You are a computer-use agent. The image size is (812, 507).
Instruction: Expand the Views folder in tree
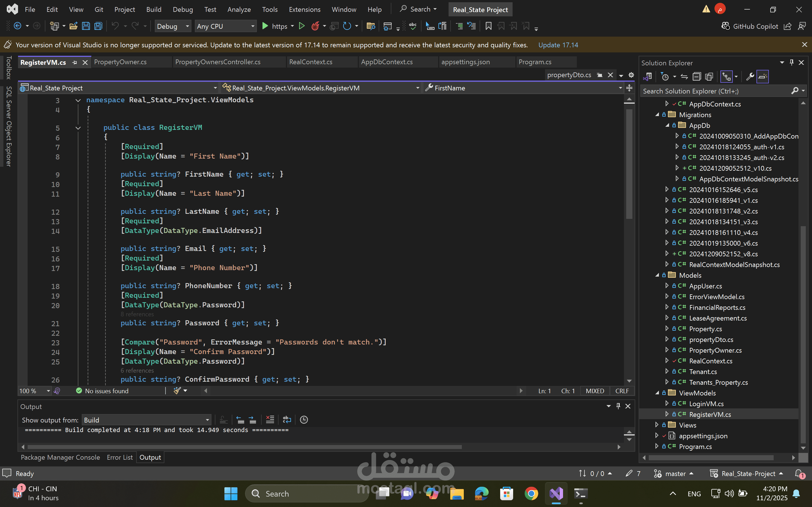(x=657, y=425)
